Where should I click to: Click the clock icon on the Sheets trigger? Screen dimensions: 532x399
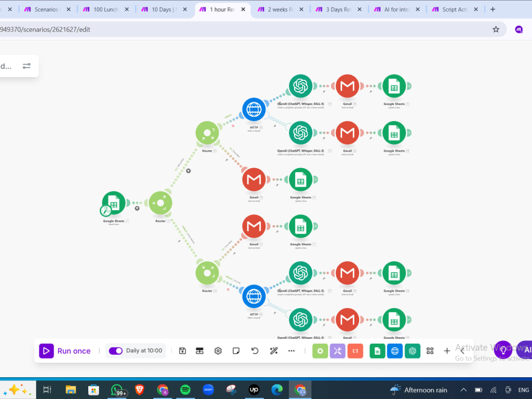tap(105, 211)
